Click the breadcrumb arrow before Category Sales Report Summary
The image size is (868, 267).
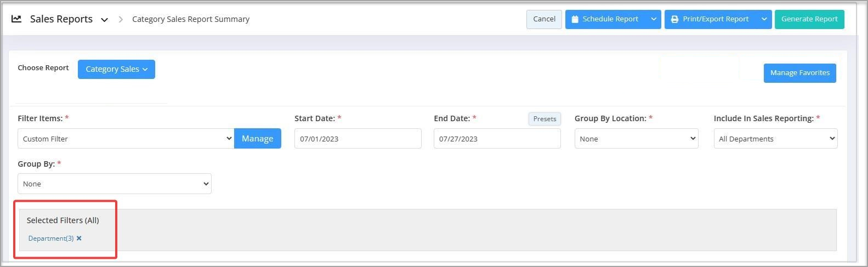tap(121, 19)
